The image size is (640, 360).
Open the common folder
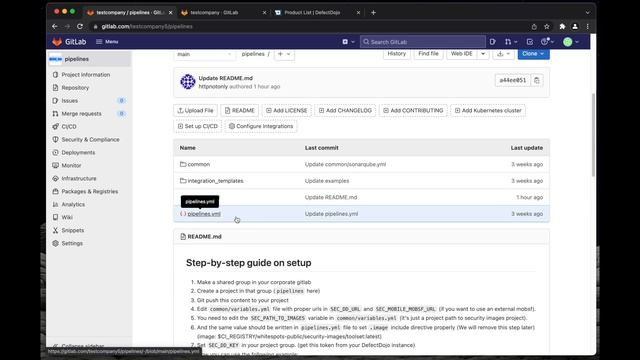[199, 164]
